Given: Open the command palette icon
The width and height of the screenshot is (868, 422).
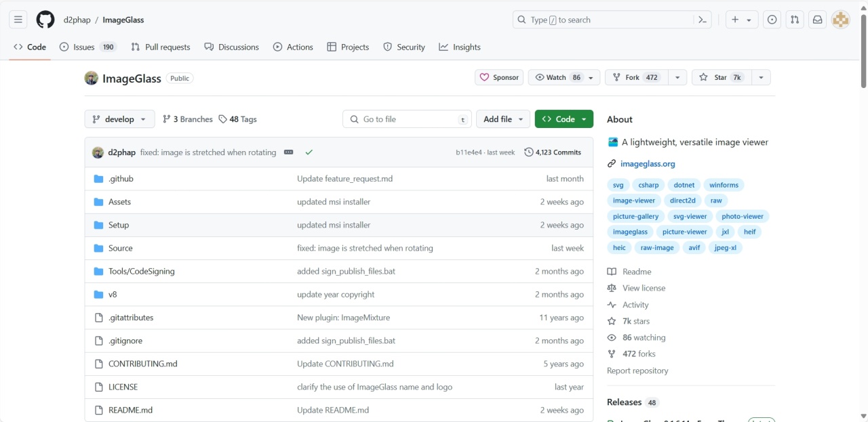Looking at the screenshot, I should 703,20.
